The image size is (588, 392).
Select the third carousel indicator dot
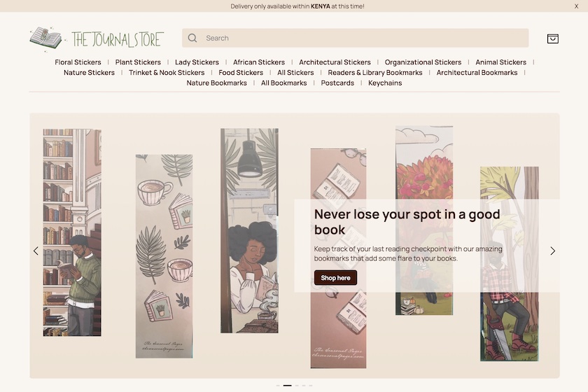pos(297,385)
